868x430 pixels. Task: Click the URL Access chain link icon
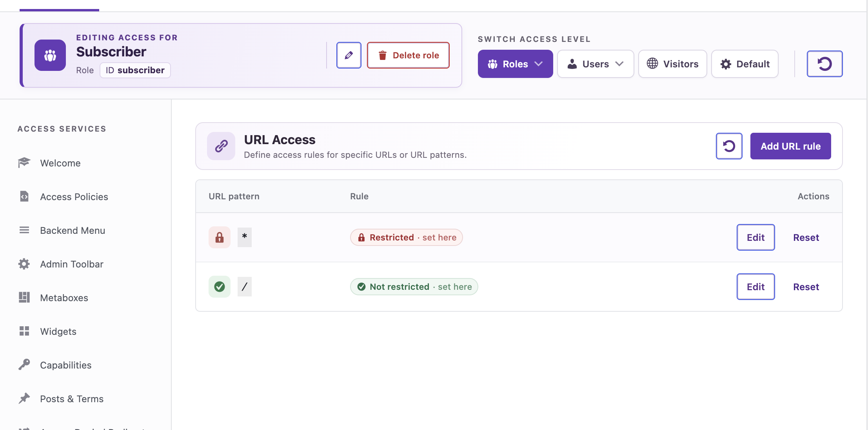[221, 146]
